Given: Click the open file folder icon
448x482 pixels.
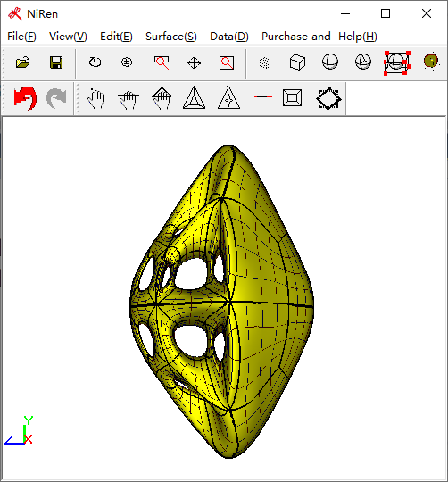Looking at the screenshot, I should click(x=22, y=62).
